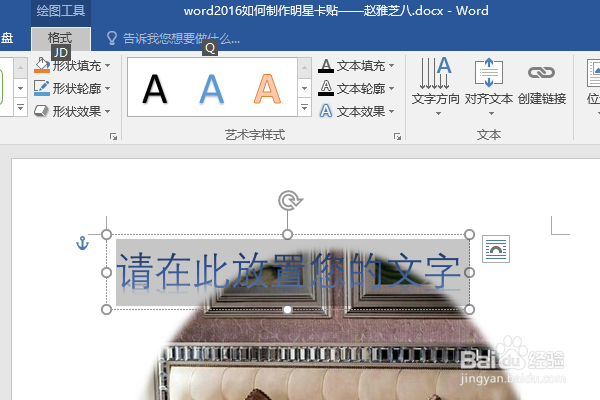Open the layout options button beside the text box
The image size is (600, 400).
point(496,249)
